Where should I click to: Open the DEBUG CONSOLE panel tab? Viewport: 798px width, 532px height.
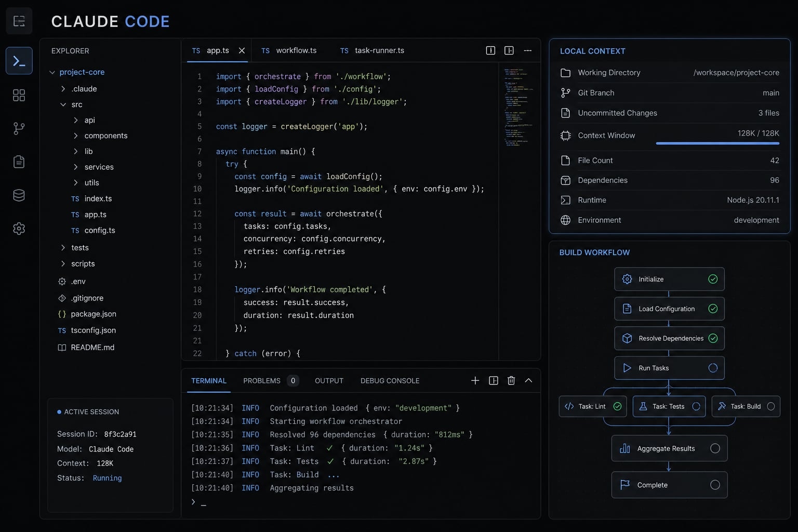click(390, 381)
